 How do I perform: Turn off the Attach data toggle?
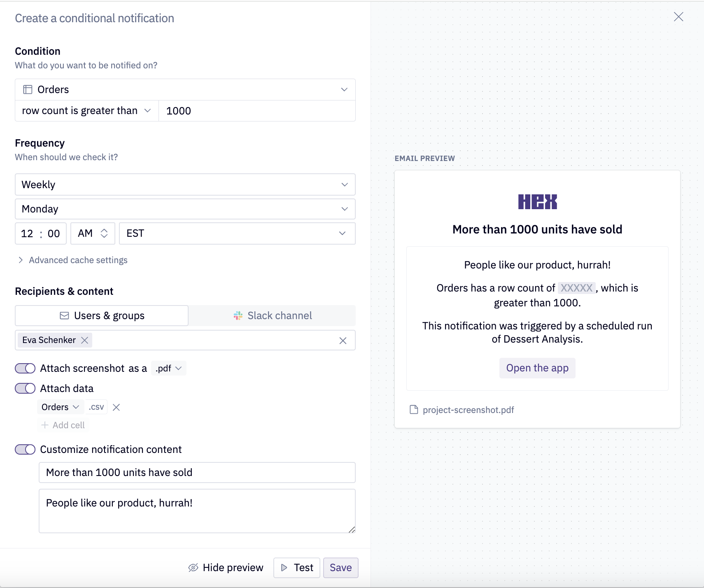[x=25, y=388]
